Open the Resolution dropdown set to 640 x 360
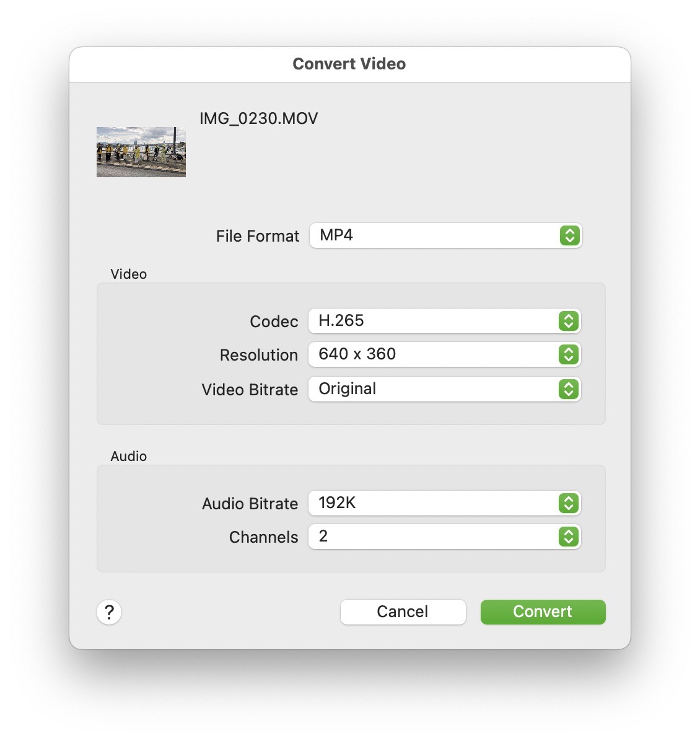 click(444, 354)
